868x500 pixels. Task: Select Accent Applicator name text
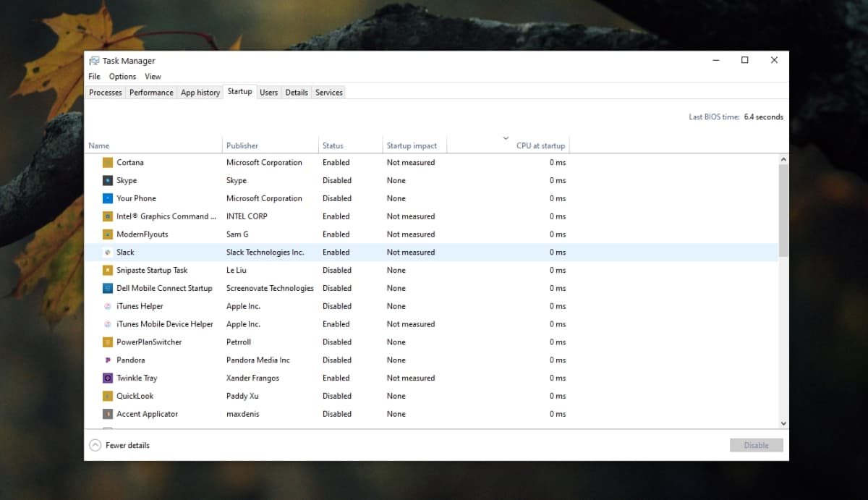click(147, 414)
